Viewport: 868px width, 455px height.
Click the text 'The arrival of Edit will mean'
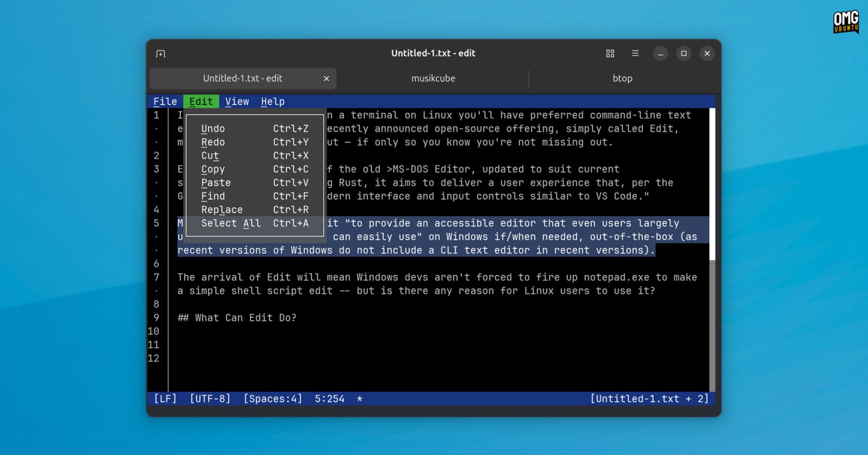[x=264, y=277]
